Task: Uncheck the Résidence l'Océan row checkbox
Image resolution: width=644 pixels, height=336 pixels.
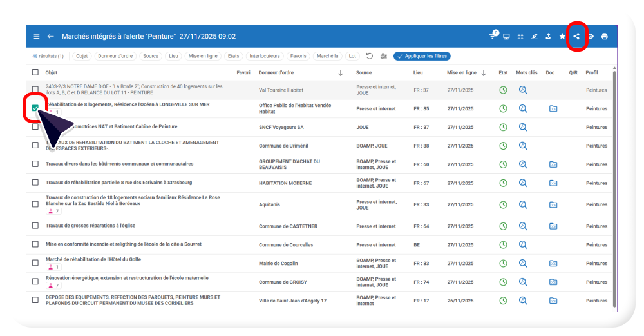Action: [35, 108]
